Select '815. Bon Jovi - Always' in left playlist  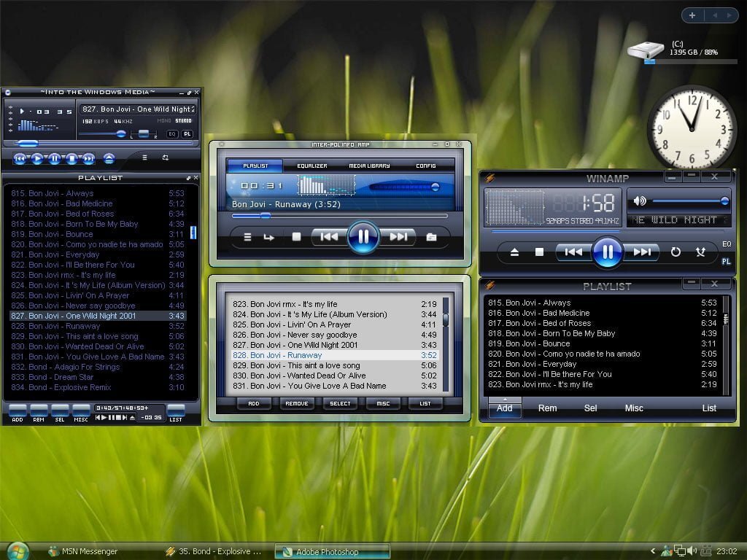tap(98, 193)
